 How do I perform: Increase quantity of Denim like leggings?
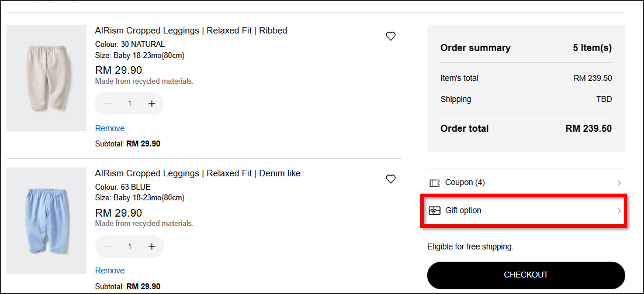(x=152, y=247)
